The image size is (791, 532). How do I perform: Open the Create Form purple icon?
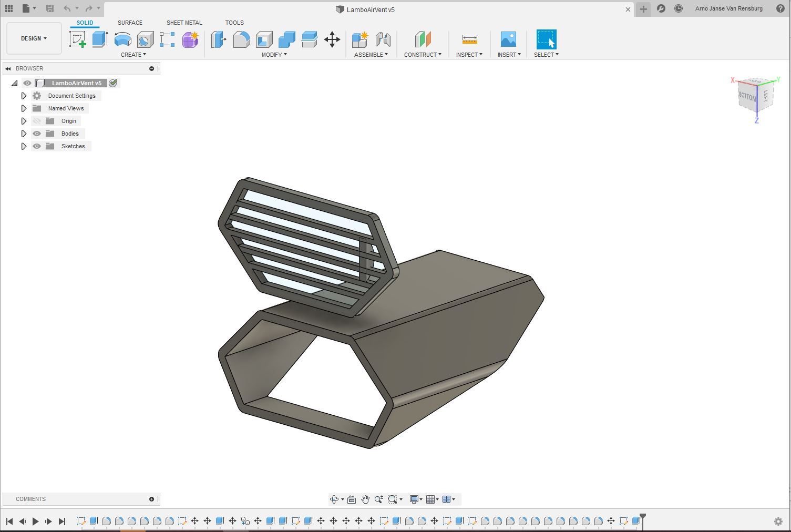tap(190, 39)
